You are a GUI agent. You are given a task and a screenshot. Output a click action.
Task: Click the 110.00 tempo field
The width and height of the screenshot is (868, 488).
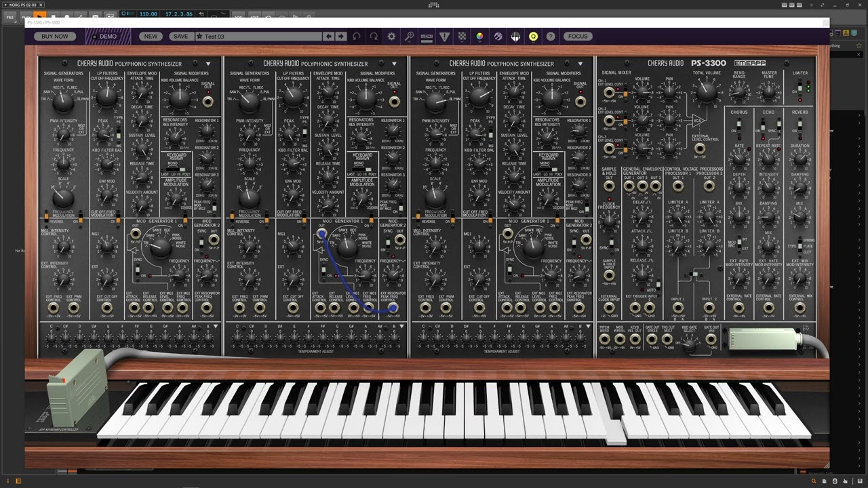(148, 14)
